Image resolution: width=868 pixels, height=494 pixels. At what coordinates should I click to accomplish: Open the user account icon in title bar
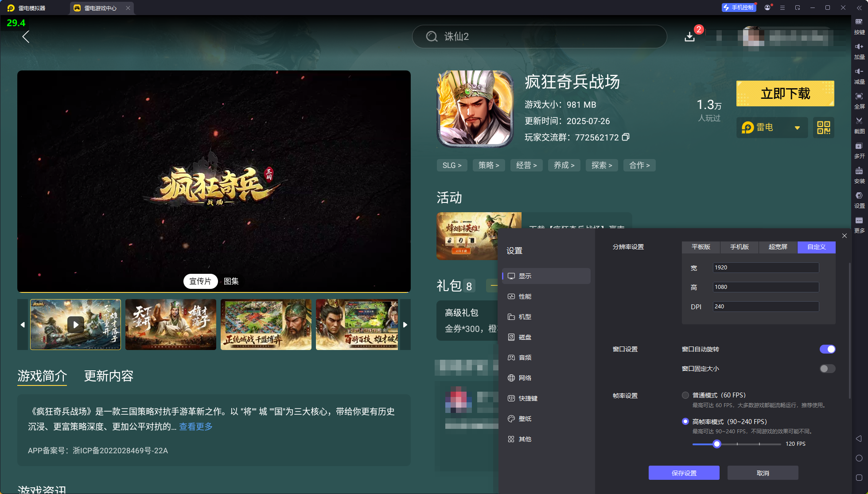pyautogui.click(x=767, y=8)
